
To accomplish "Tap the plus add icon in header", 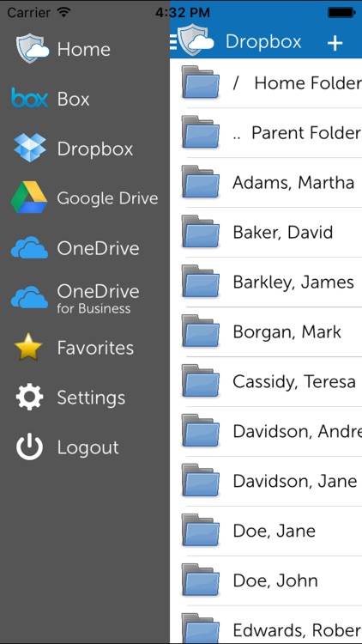I will click(x=335, y=43).
